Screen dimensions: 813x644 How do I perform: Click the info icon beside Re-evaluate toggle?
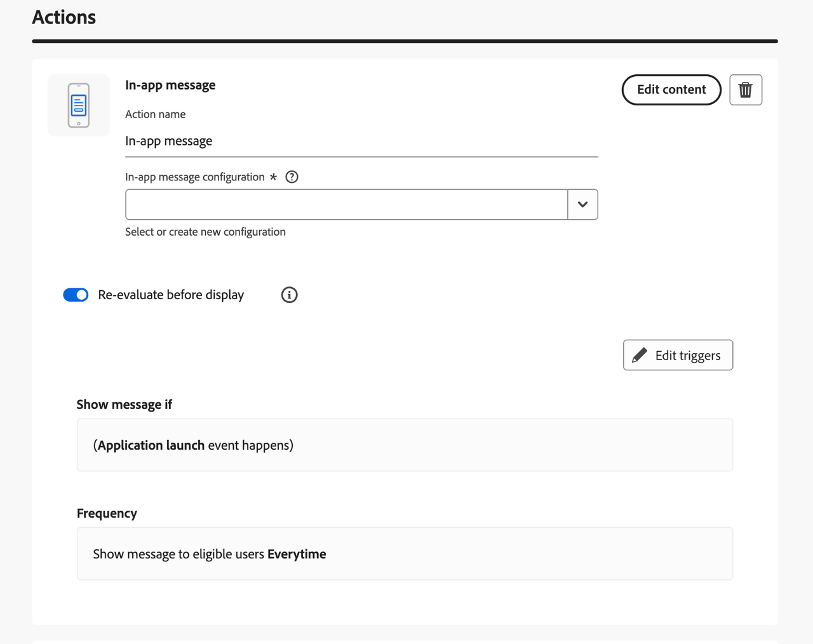[x=289, y=295]
